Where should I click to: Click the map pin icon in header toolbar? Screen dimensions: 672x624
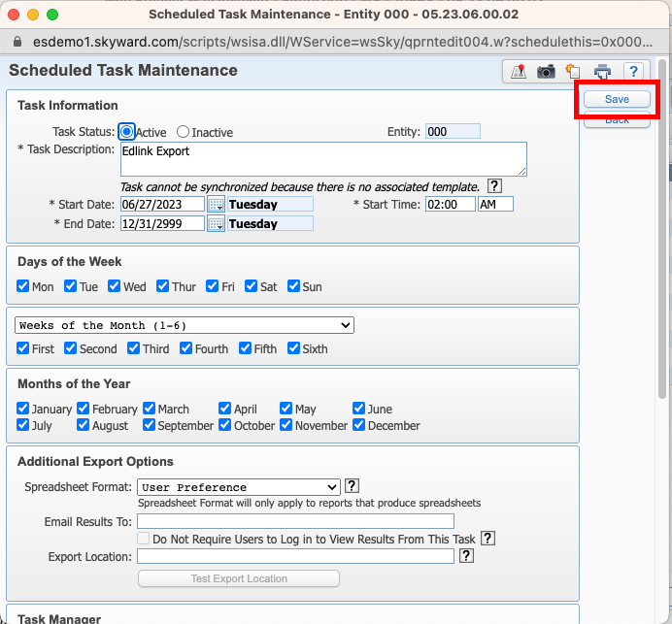519,71
